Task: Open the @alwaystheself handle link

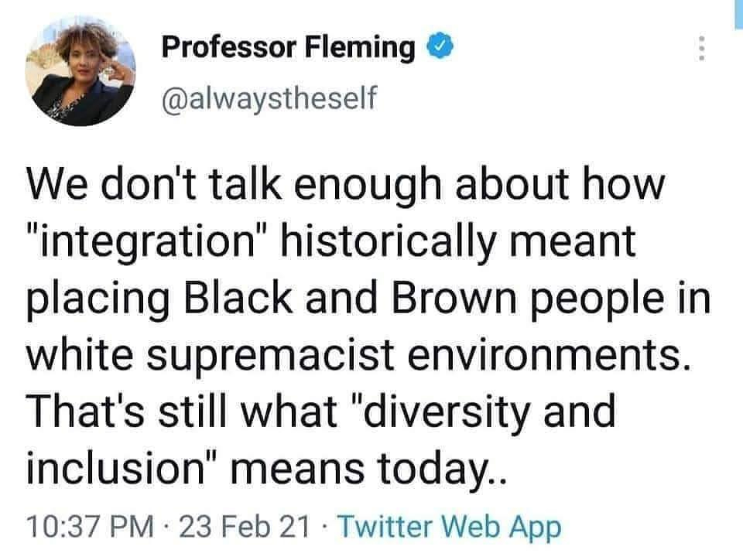Action: (268, 99)
